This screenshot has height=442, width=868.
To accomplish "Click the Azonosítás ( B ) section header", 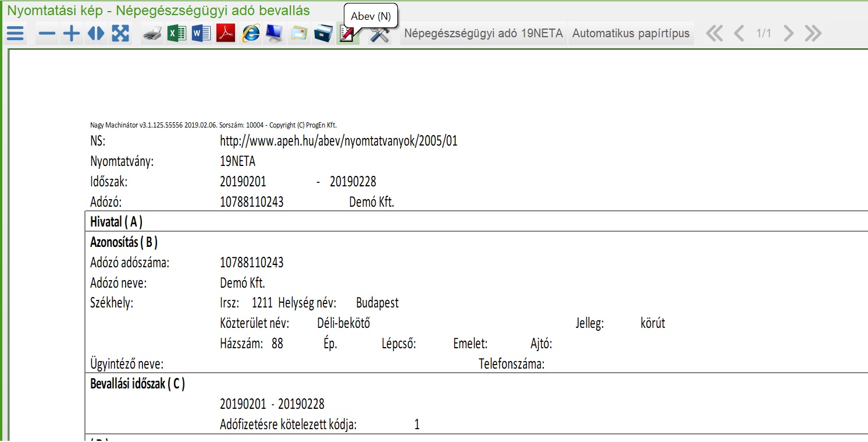I will (x=124, y=242).
